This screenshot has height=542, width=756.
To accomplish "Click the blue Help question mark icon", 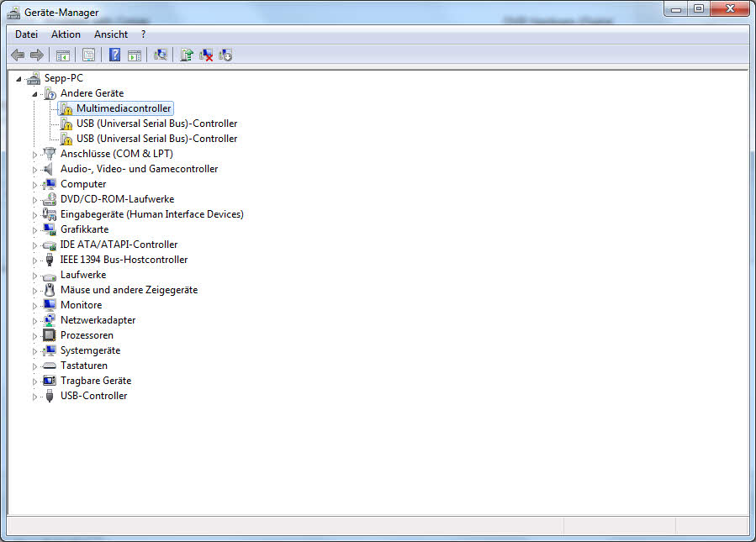I will 114,55.
